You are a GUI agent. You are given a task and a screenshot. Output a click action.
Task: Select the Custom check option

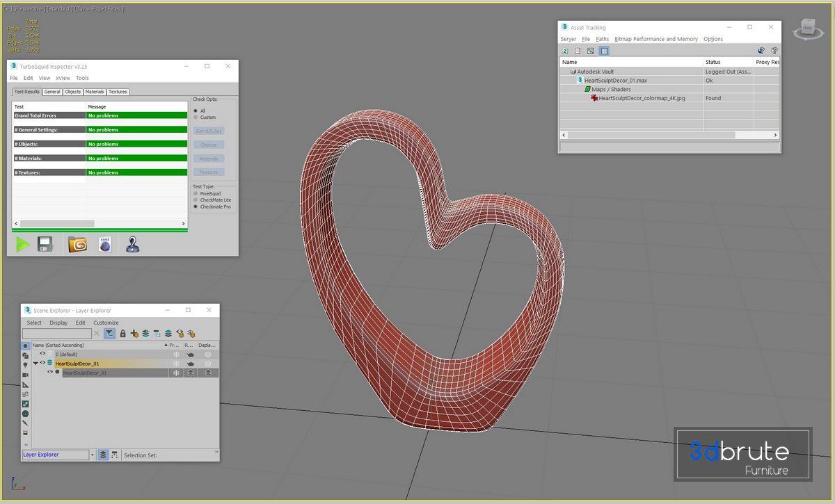196,117
